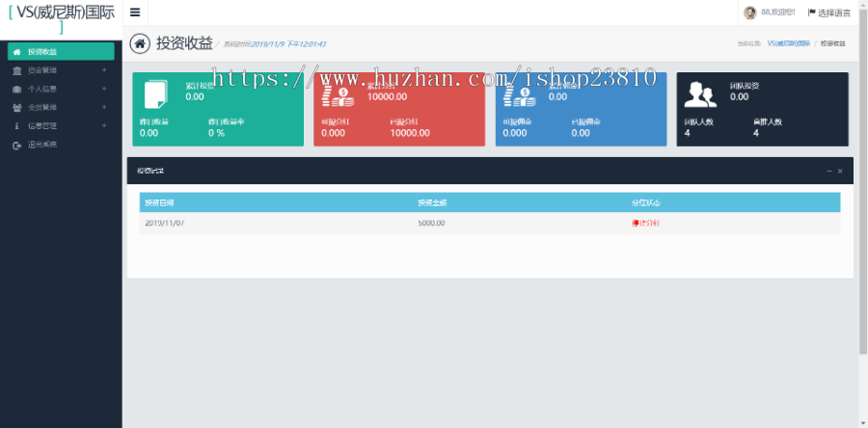Click the 团队人数 count 4
This screenshot has height=428, width=868.
click(x=687, y=133)
